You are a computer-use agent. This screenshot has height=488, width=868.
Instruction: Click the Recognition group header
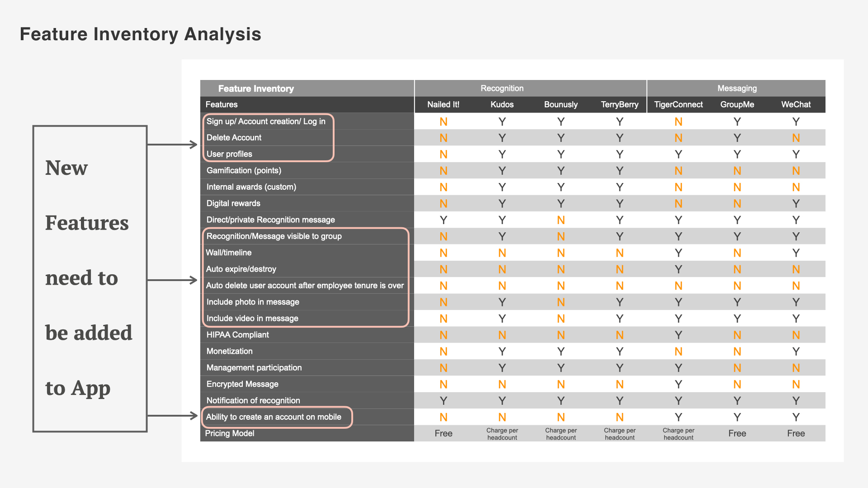pos(502,88)
